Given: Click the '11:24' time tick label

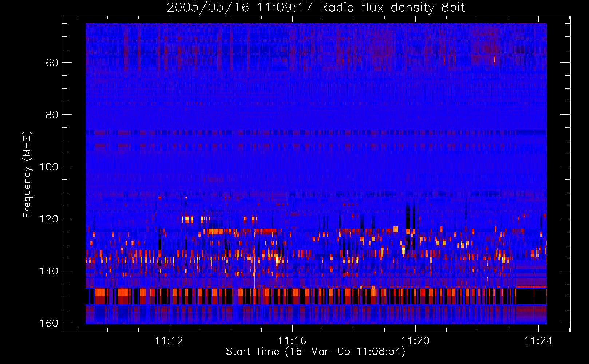Looking at the screenshot, I should pos(538,341).
